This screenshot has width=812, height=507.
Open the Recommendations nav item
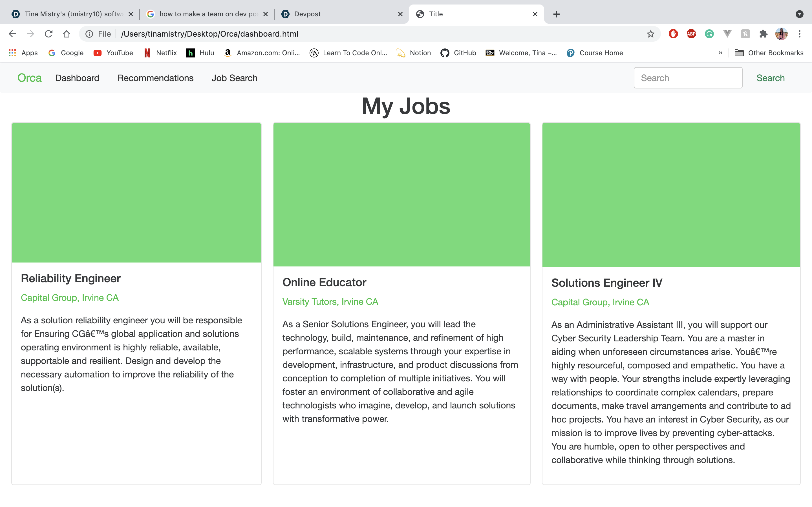point(155,78)
